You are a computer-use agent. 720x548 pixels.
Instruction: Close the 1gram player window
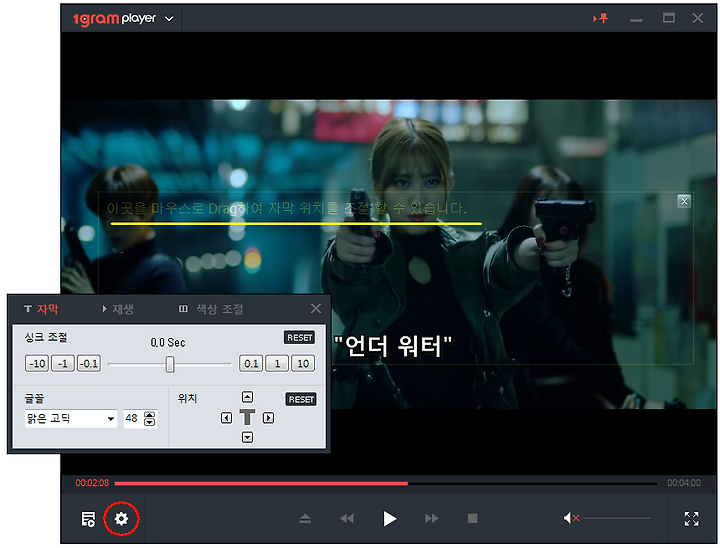tap(698, 18)
